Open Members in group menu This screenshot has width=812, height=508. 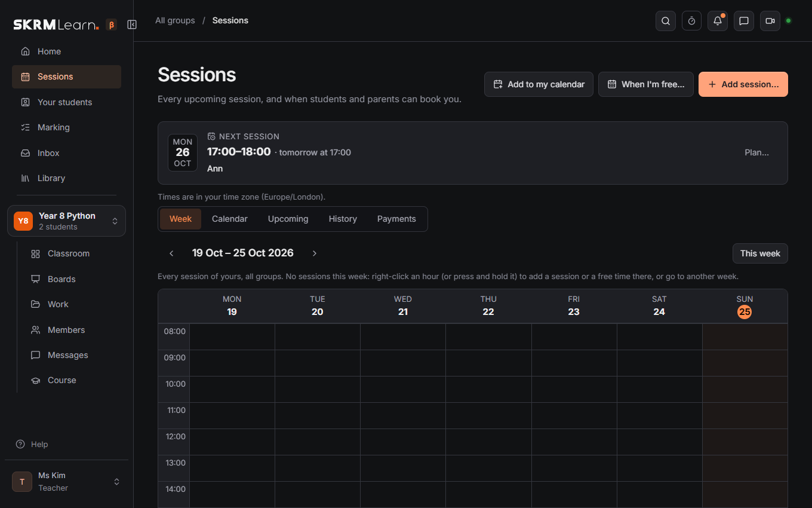[x=74, y=330]
